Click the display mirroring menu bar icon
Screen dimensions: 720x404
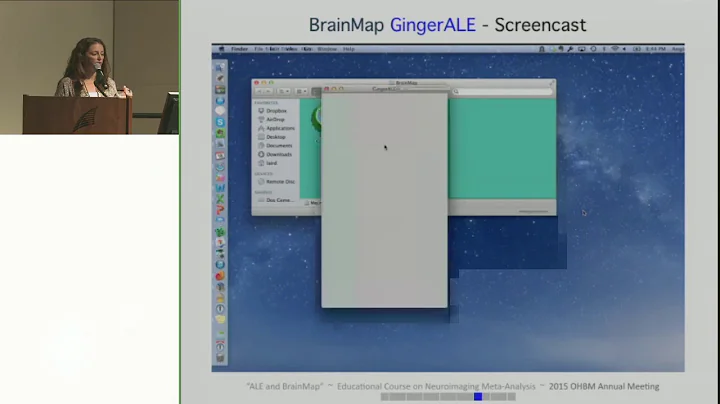(x=582, y=49)
